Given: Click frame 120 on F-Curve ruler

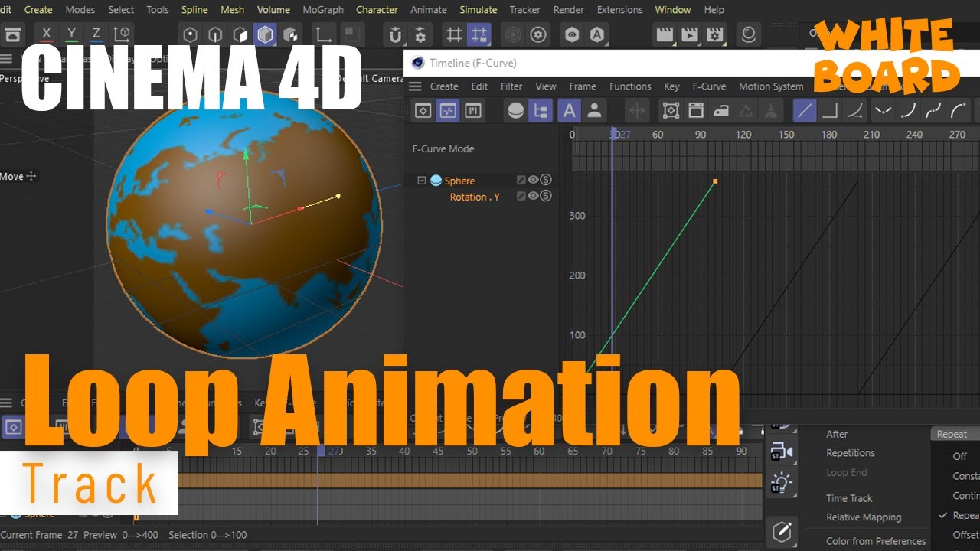Looking at the screenshot, I should [x=743, y=134].
